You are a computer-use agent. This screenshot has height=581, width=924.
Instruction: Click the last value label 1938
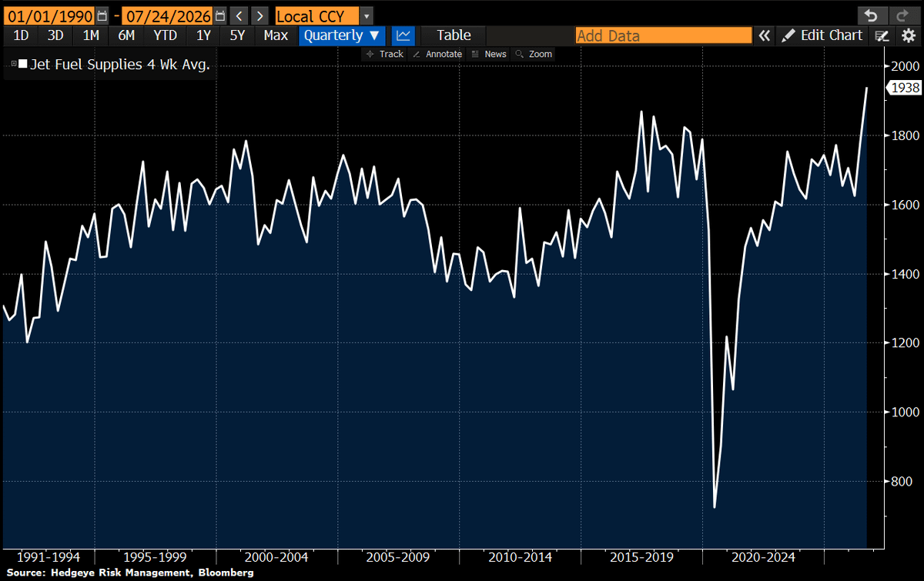[x=904, y=88]
